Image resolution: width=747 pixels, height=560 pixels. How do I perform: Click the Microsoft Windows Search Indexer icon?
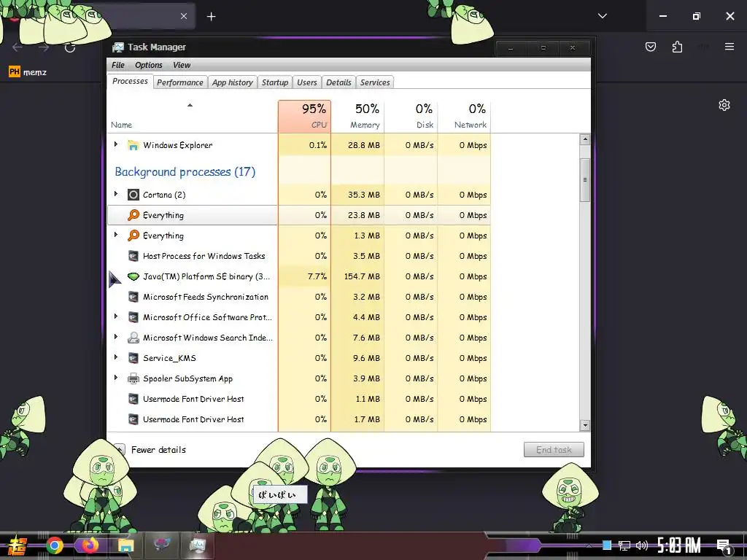[133, 338]
